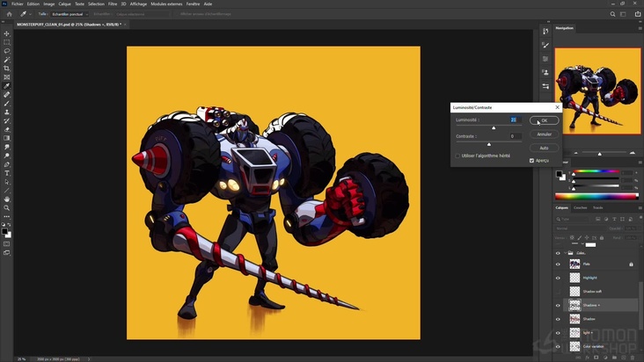Hide the Shadows + layer

[558, 306]
